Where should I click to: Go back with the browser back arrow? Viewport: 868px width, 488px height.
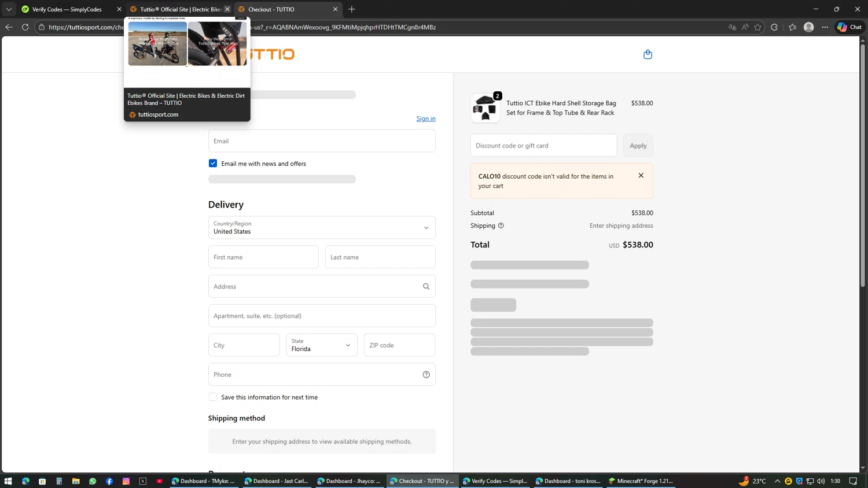9,27
